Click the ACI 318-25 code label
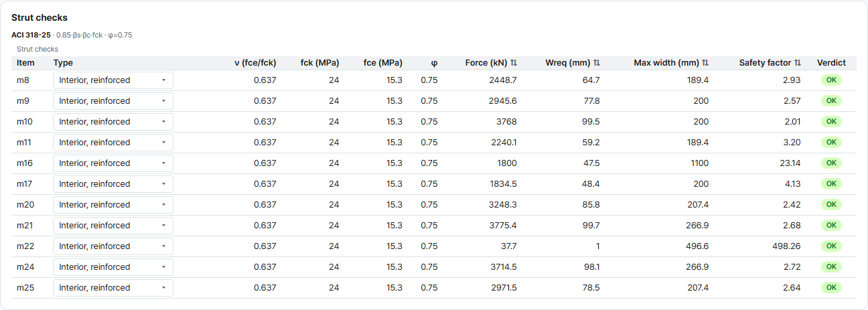Viewport: 868px width, 310px height. (x=31, y=35)
